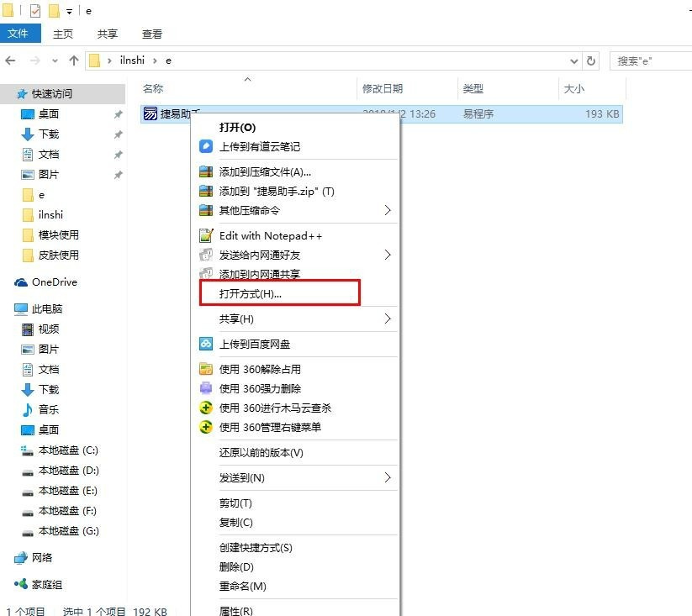Click the 视频 film icon under 此电脑
692x616 pixels.
28,329
